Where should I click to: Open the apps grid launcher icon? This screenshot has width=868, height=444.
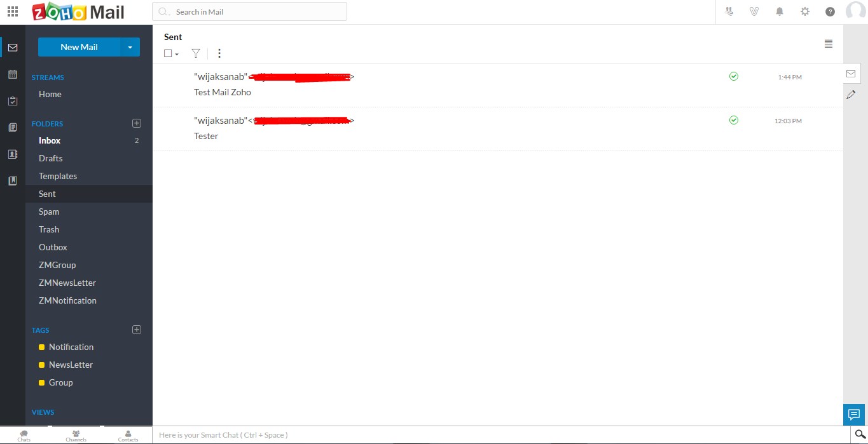pos(13,11)
